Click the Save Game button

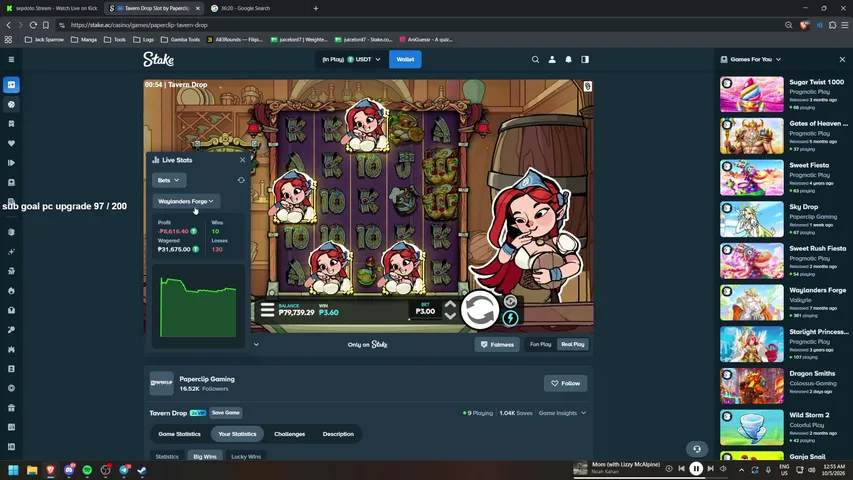226,413
